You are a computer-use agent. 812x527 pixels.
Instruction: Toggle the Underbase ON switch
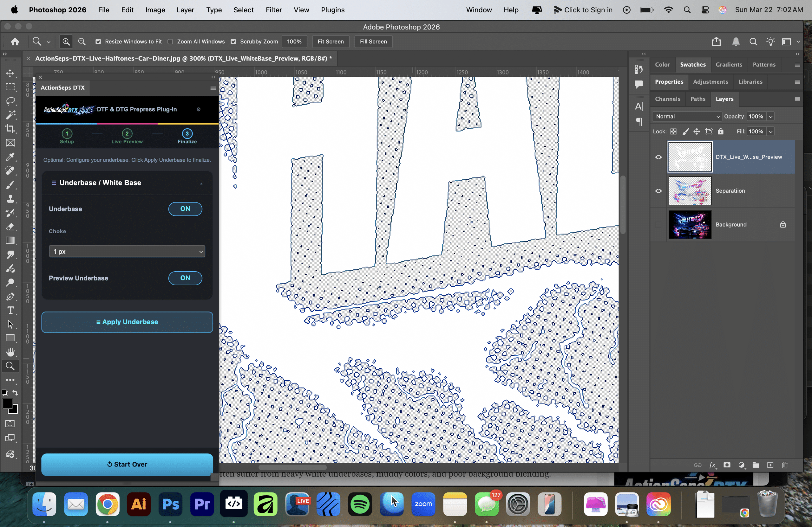pyautogui.click(x=185, y=209)
